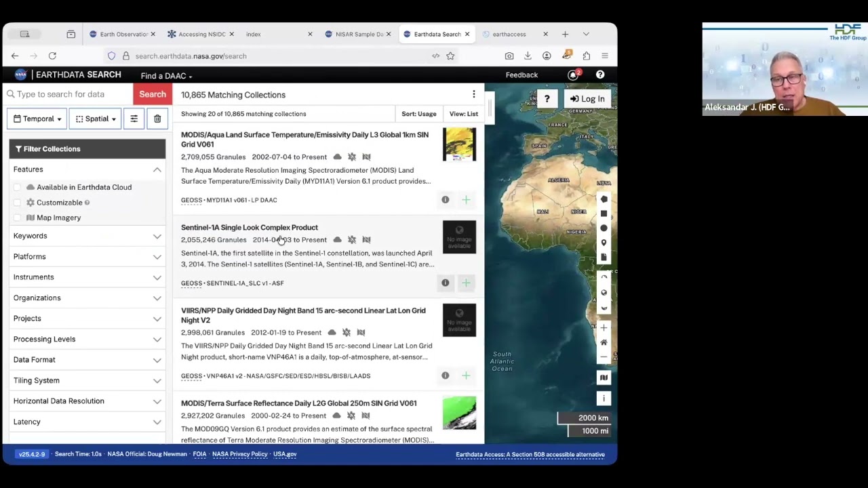Switch map to north polar projection
Image resolution: width=868 pixels, height=488 pixels.
coord(604,278)
